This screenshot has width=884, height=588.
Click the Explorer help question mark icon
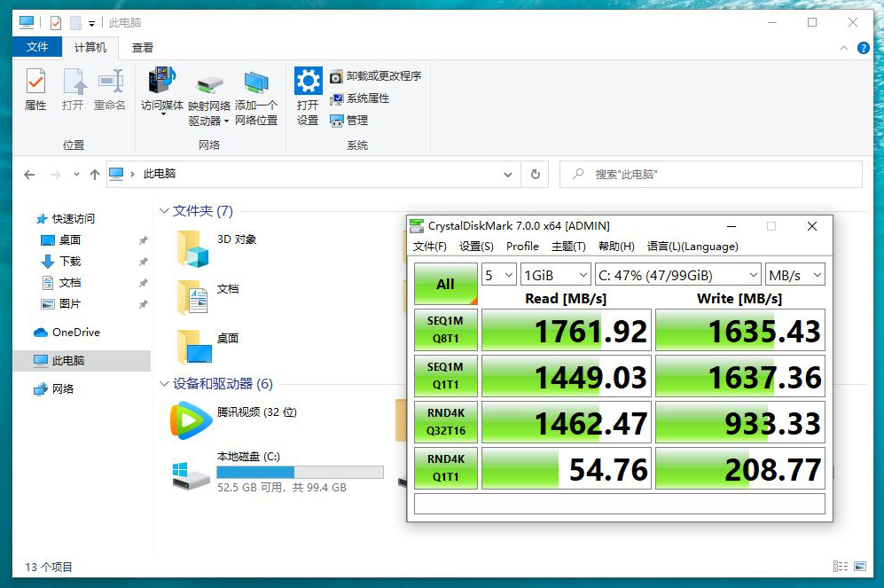863,48
